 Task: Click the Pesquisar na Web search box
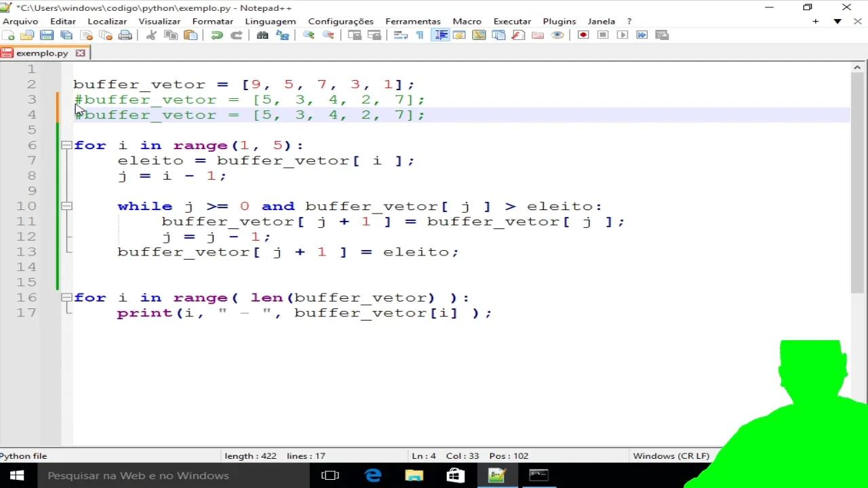click(136, 475)
